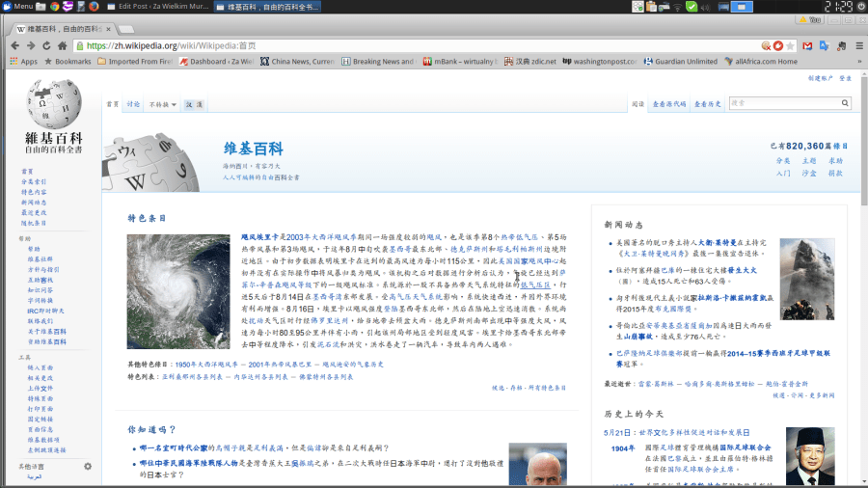Open the Apps shortcut in bookmarks bar
Screen dimensions: 868x488
pos(23,62)
